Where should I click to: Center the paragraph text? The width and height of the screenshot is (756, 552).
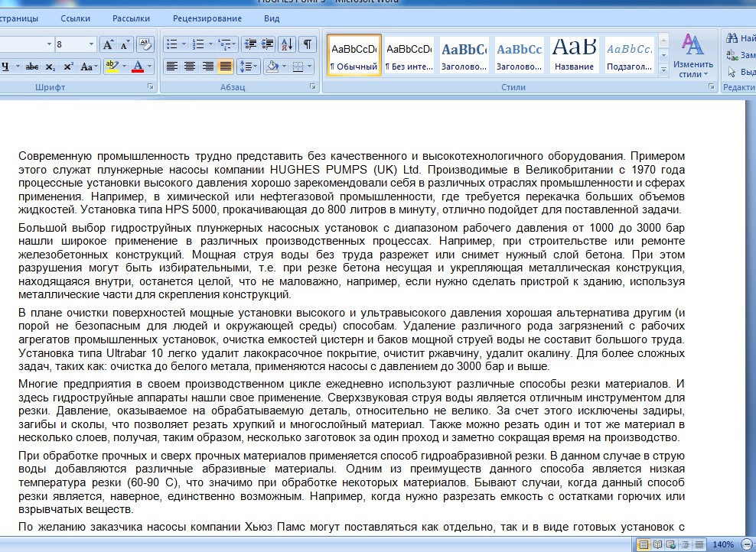point(190,67)
